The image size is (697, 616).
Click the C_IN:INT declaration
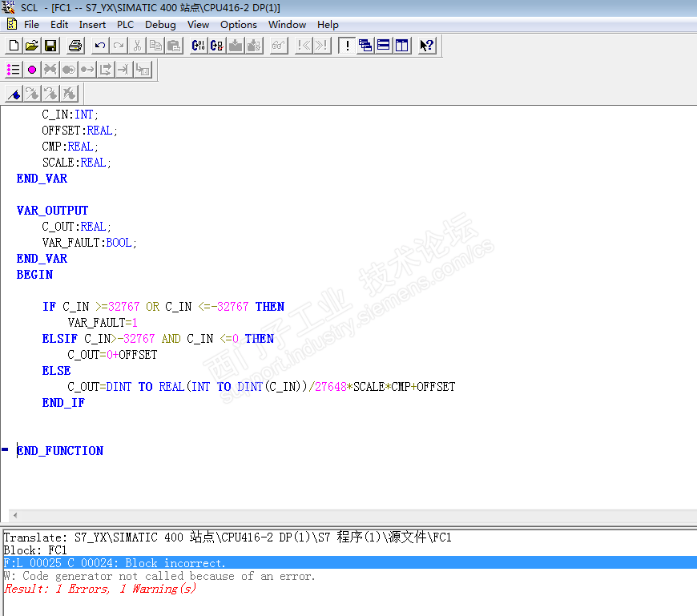[x=71, y=115]
